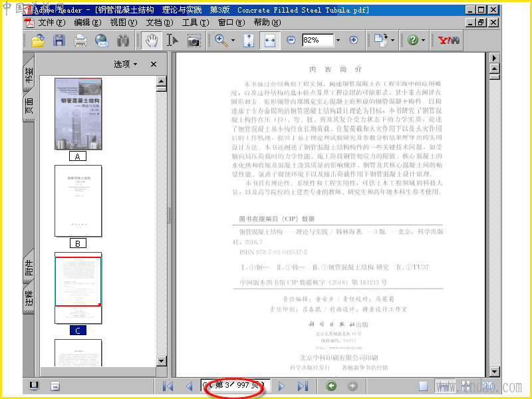Open the Rotate View dropdown arrow
The image size is (532, 399).
click(392, 41)
